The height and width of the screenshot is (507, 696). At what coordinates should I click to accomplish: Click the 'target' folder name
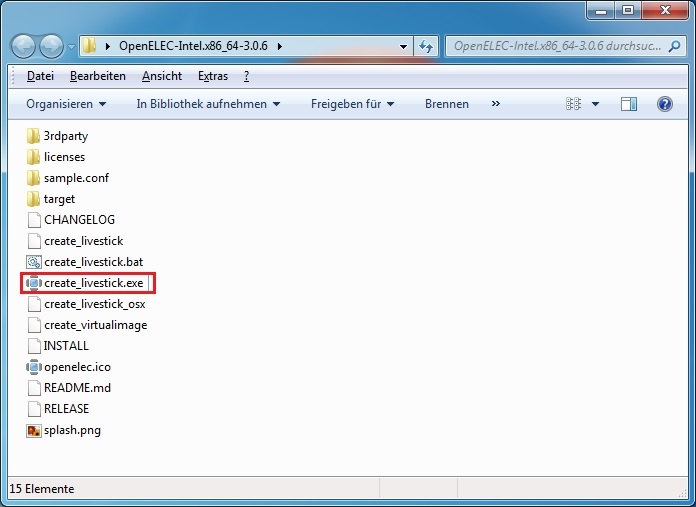pyautogui.click(x=59, y=199)
